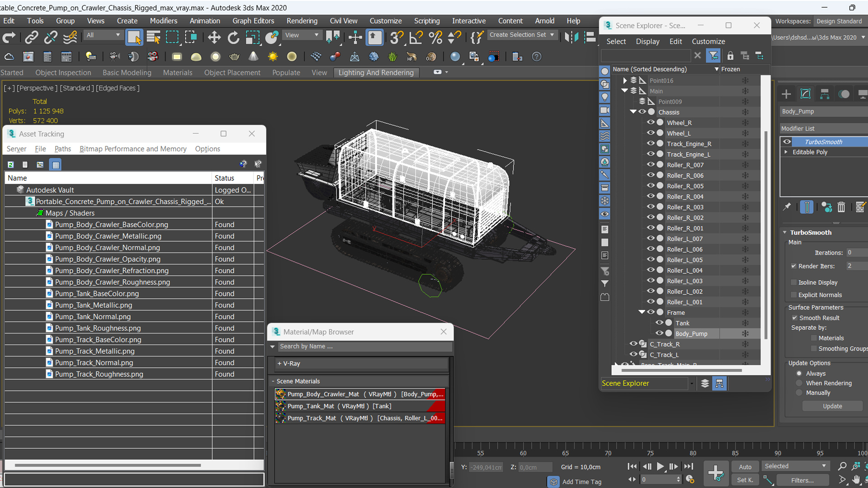
Task: Collapse the TurboSmooth rollout
Action: pyautogui.click(x=785, y=233)
